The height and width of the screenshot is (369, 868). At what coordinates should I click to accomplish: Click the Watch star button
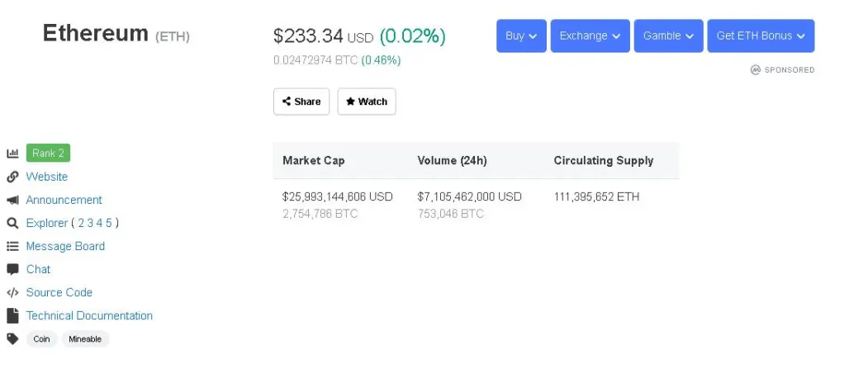(367, 102)
